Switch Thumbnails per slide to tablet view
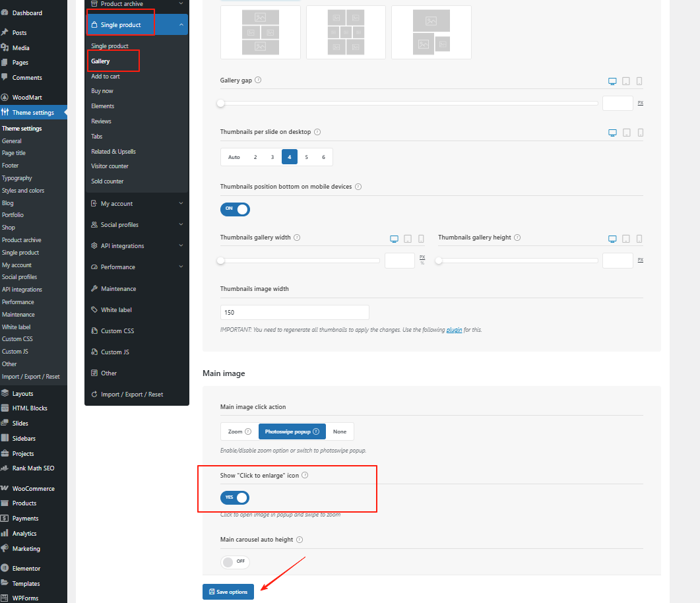The height and width of the screenshot is (603, 700). [x=625, y=132]
